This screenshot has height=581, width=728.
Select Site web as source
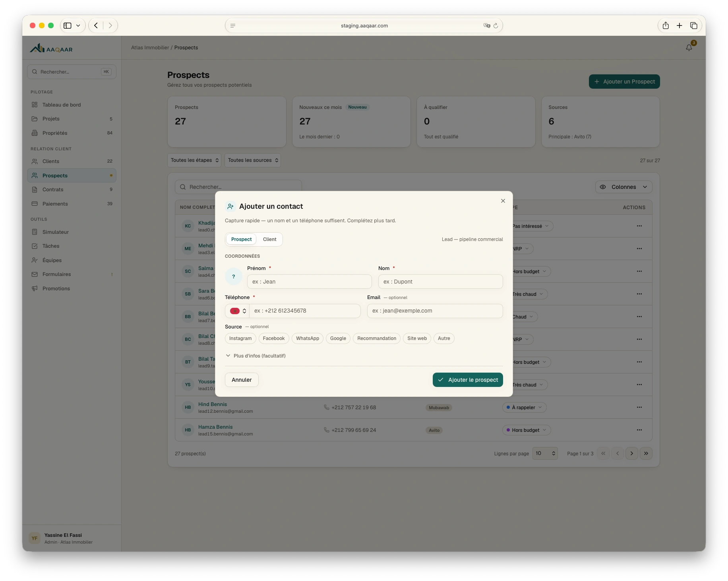point(417,338)
